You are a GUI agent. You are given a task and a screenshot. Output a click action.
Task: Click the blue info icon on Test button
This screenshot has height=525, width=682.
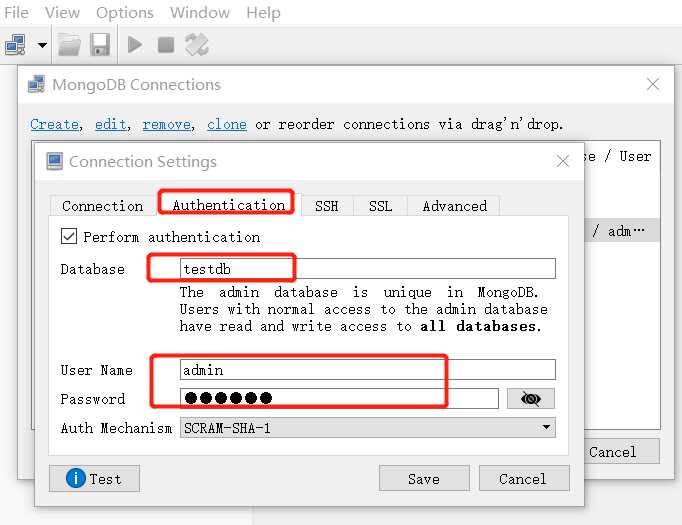(x=76, y=478)
